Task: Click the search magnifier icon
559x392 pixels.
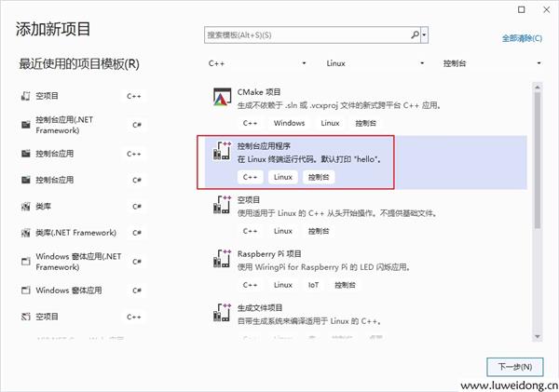Action: pos(414,34)
